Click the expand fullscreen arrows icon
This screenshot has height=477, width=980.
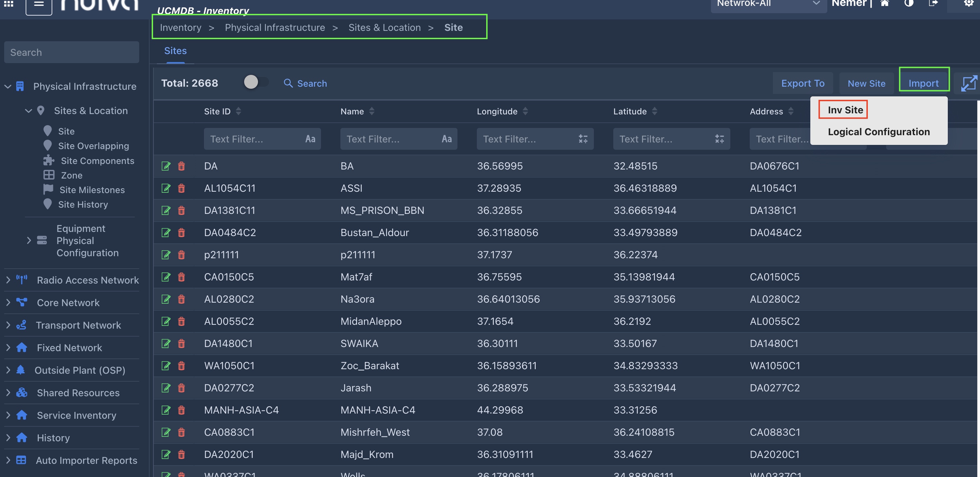pos(969,83)
